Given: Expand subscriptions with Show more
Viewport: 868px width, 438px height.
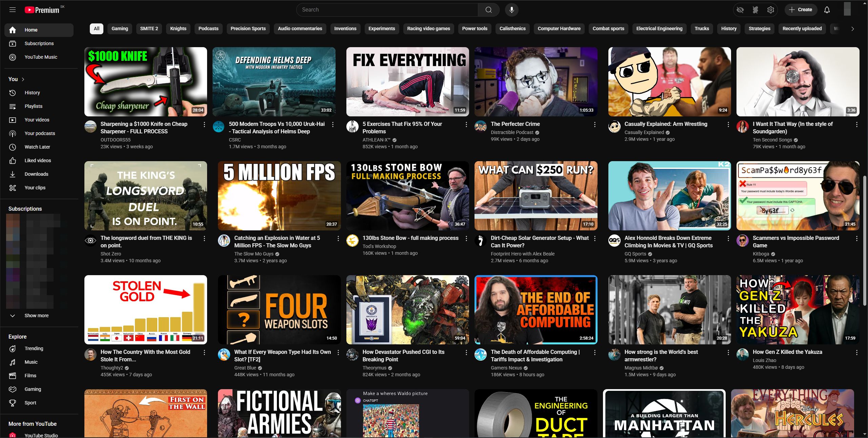Looking at the screenshot, I should 39,316.
